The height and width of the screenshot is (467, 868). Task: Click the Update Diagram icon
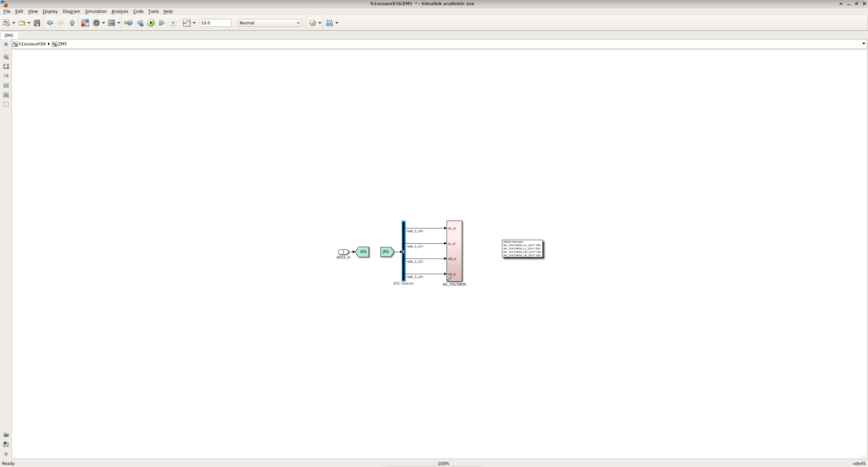pos(128,23)
